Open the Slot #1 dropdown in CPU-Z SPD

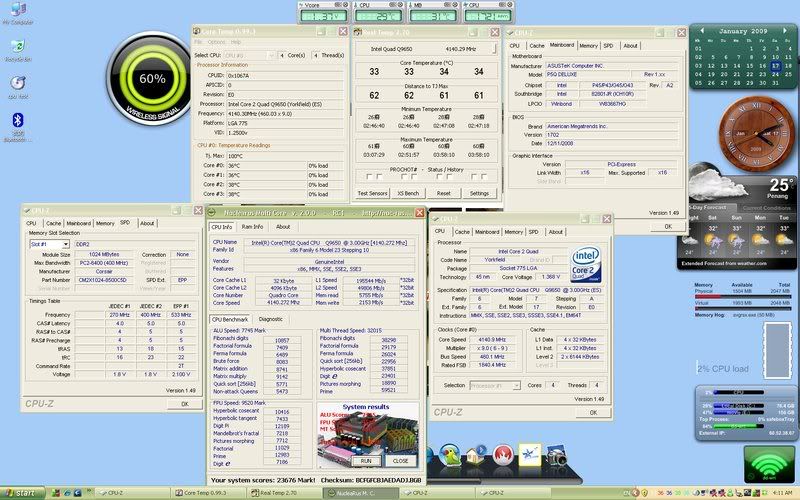(49, 244)
